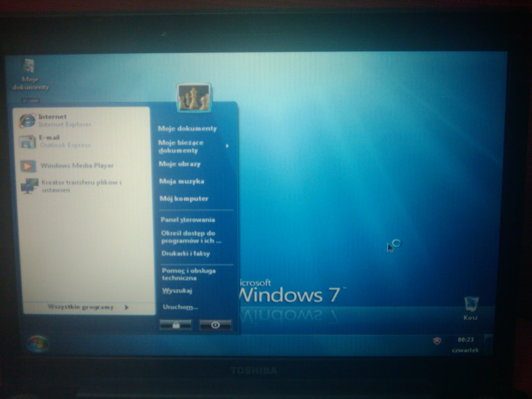Click the lock computer button
Screen dimensions: 532x399
(x=176, y=325)
